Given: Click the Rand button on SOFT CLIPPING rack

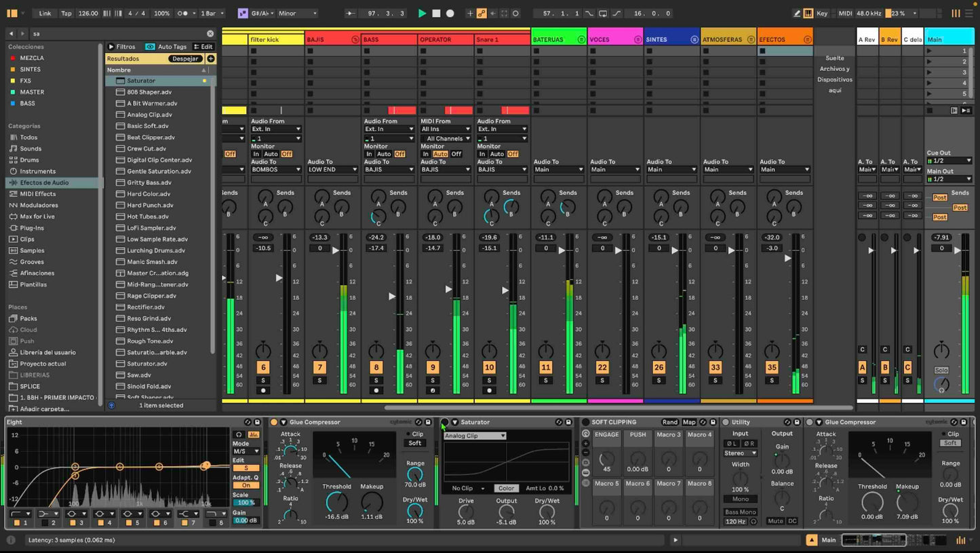Looking at the screenshot, I should pyautogui.click(x=669, y=422).
